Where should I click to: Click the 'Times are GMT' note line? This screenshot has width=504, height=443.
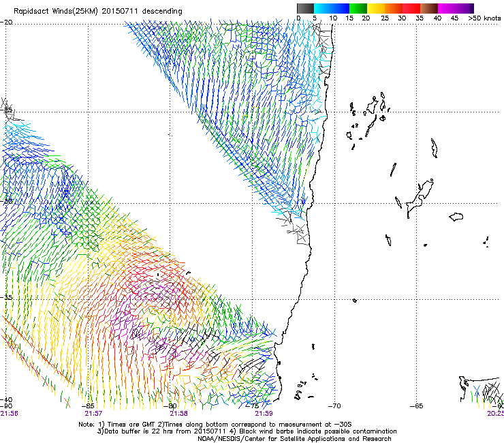click(x=215, y=425)
